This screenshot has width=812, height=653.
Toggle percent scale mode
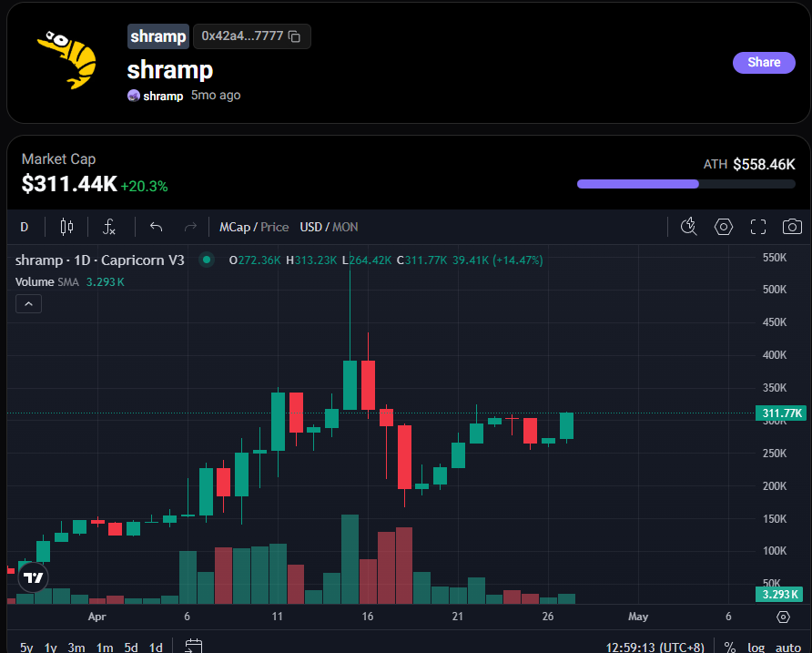click(730, 648)
